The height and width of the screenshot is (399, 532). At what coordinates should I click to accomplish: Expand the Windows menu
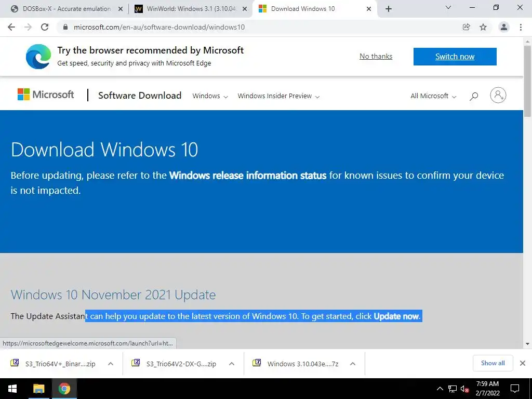210,96
